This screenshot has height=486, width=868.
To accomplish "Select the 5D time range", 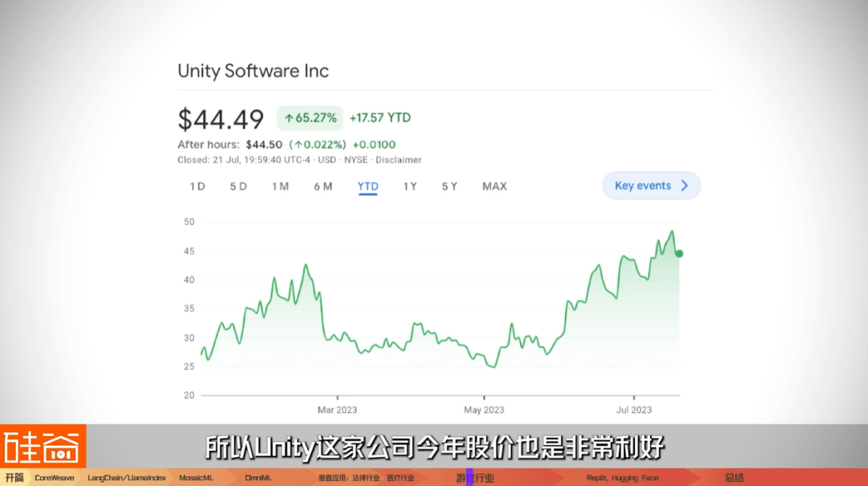I will (x=238, y=186).
